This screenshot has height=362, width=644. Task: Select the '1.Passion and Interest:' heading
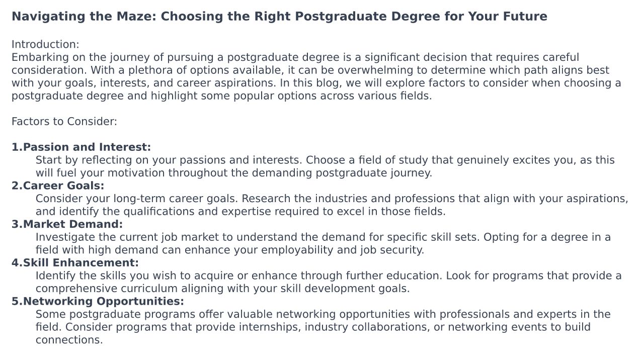[81, 147]
